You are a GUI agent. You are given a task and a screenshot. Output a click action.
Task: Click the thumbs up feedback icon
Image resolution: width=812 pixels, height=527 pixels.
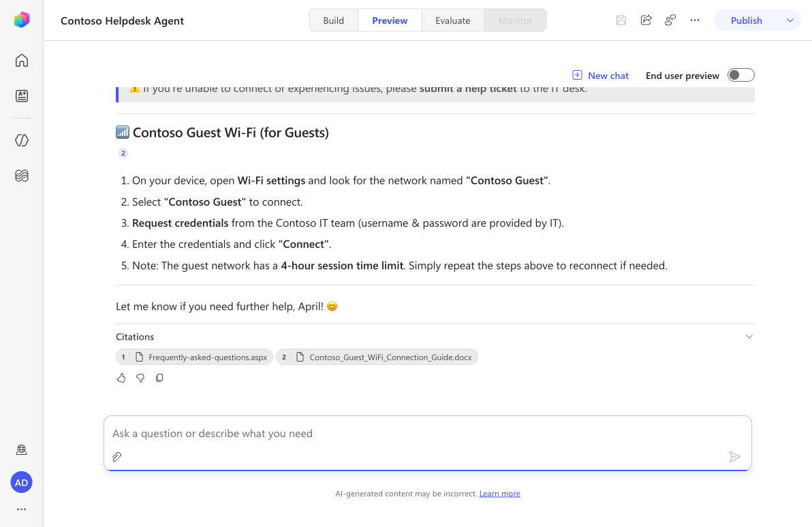121,378
